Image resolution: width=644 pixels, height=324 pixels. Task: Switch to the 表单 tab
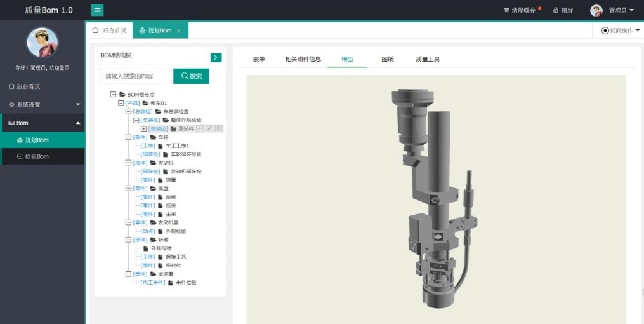[259, 59]
